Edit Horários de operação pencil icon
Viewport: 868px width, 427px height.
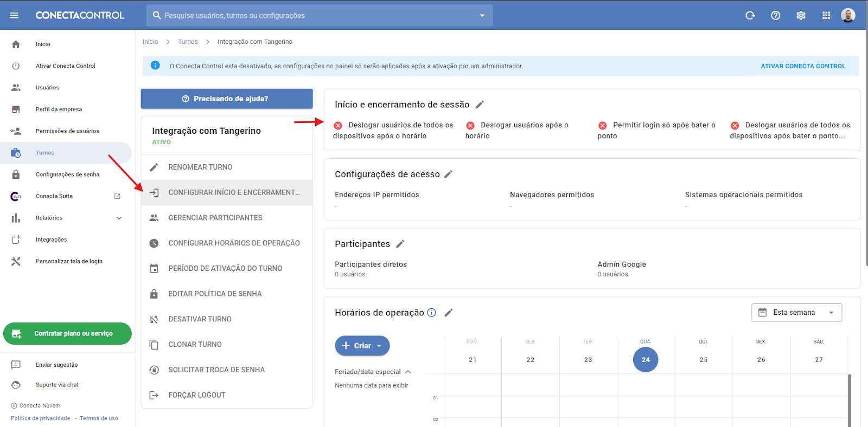pos(449,313)
